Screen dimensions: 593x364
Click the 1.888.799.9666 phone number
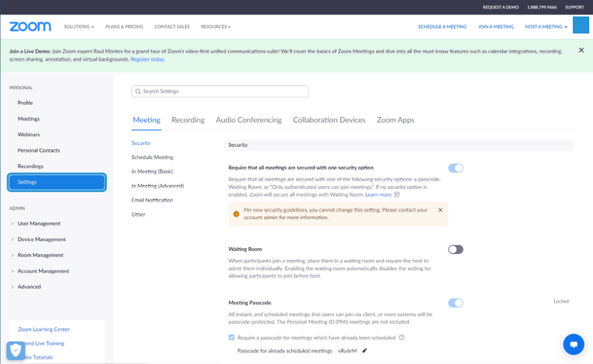[x=542, y=7]
